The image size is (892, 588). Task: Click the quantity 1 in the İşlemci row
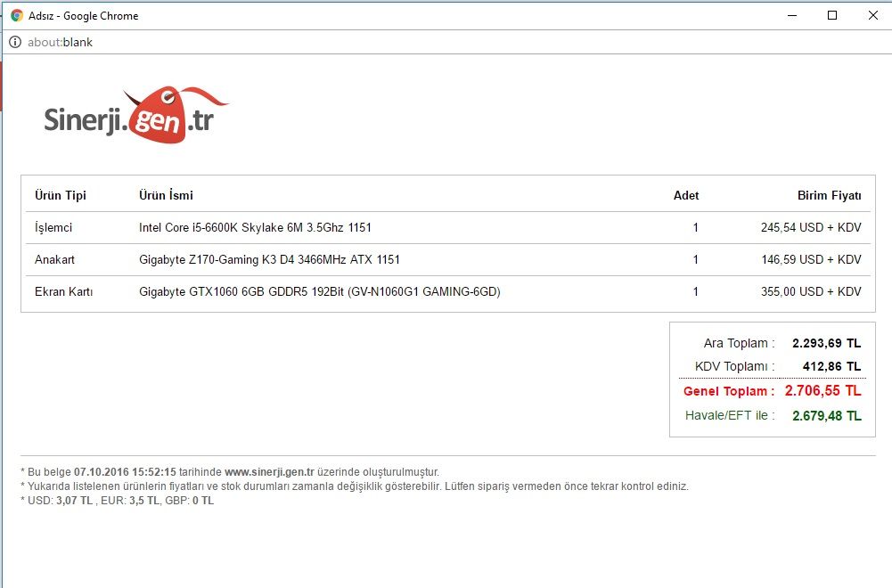[695, 227]
